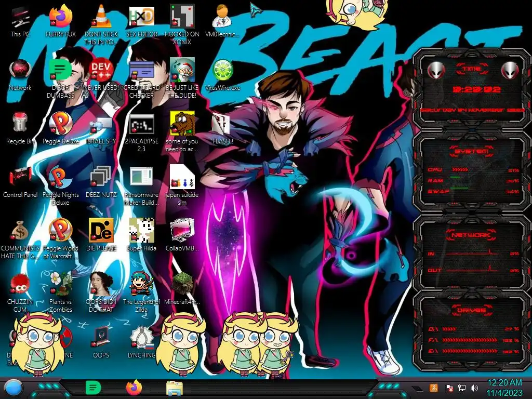The image size is (532, 399).
Task: Click the SWAP usage row in the System widget
Action: pos(473,191)
